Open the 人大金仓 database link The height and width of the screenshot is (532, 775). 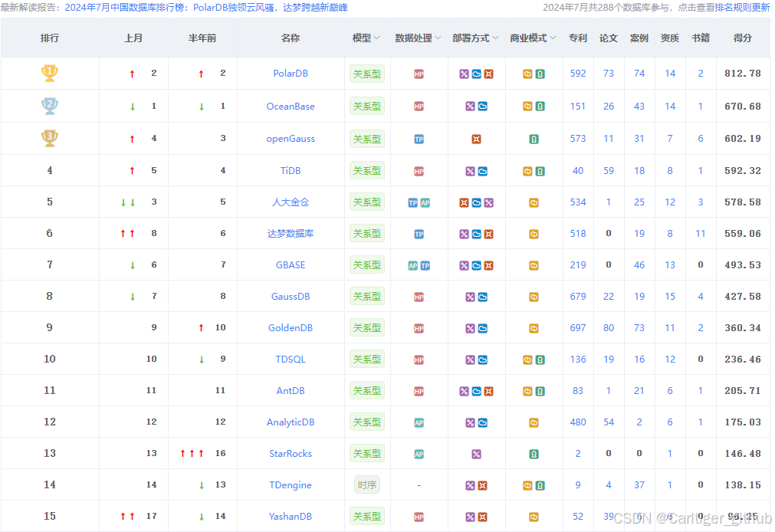click(291, 202)
